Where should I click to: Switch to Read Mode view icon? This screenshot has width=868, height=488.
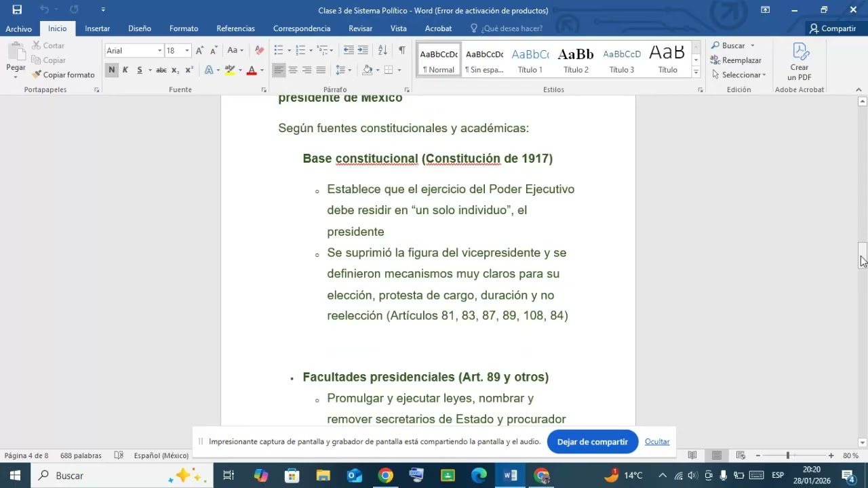pyautogui.click(x=692, y=455)
